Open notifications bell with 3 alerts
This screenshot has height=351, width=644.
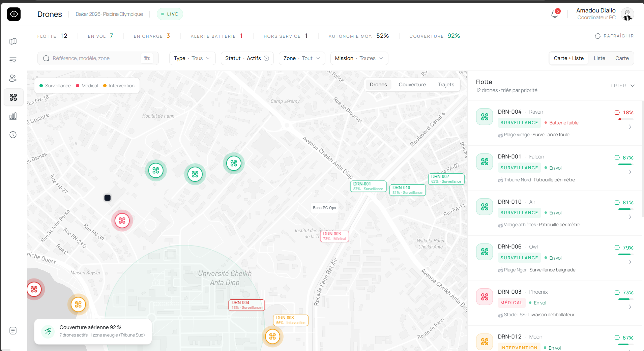click(x=555, y=14)
